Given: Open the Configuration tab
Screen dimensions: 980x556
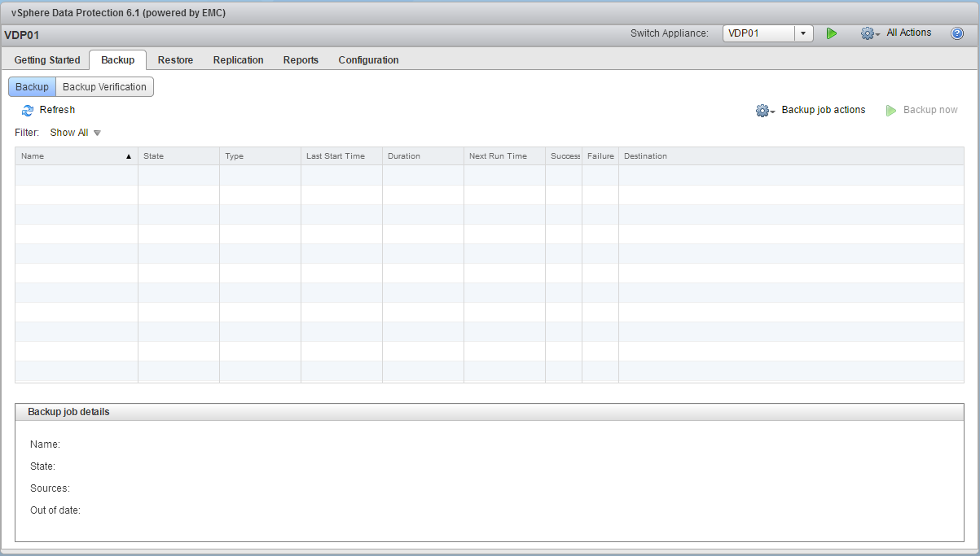Looking at the screenshot, I should pyautogui.click(x=368, y=60).
